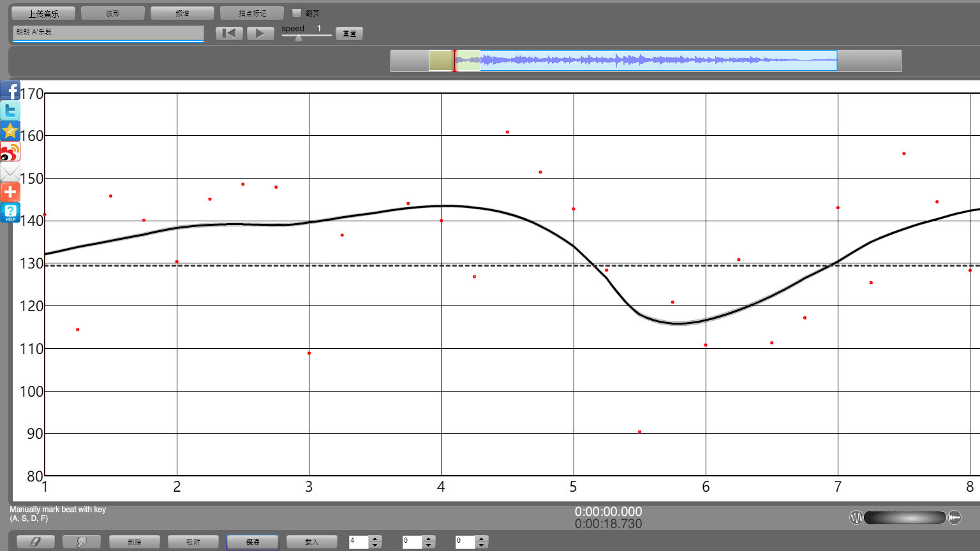Switch to the 频谱 view

(x=182, y=13)
